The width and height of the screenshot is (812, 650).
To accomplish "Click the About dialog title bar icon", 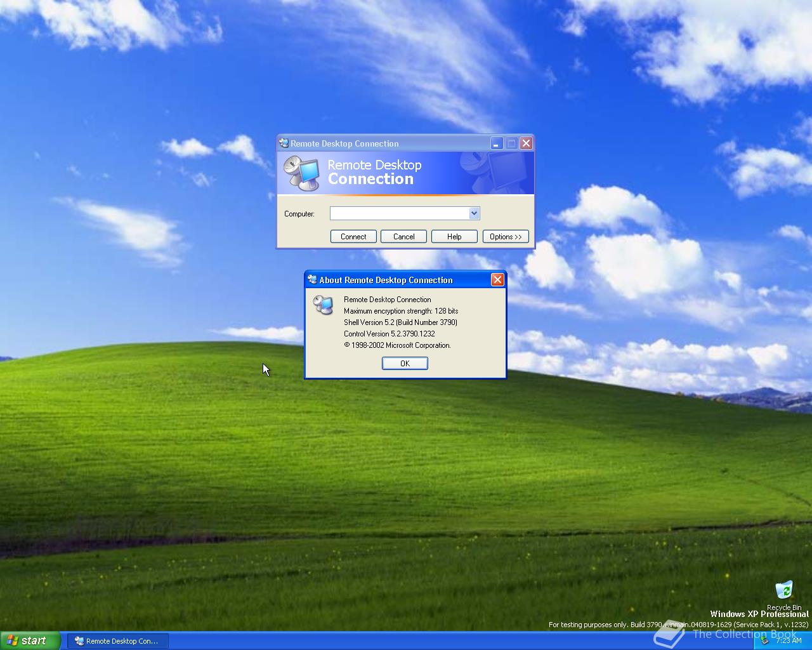I will point(312,279).
